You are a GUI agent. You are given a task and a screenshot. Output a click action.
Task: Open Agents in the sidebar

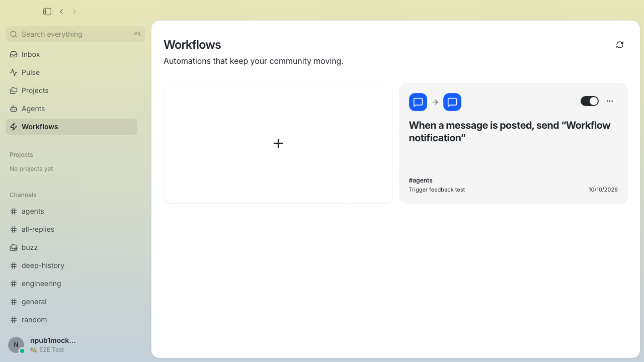tap(71, 109)
